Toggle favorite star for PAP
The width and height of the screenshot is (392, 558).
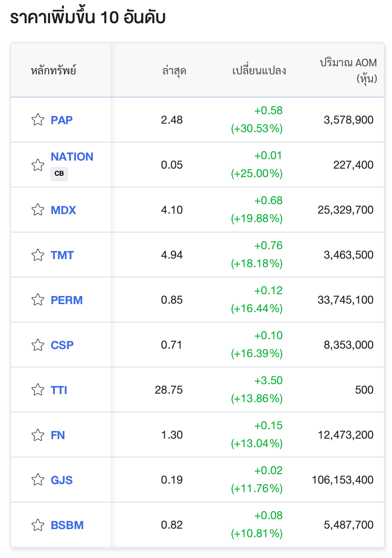(38, 120)
